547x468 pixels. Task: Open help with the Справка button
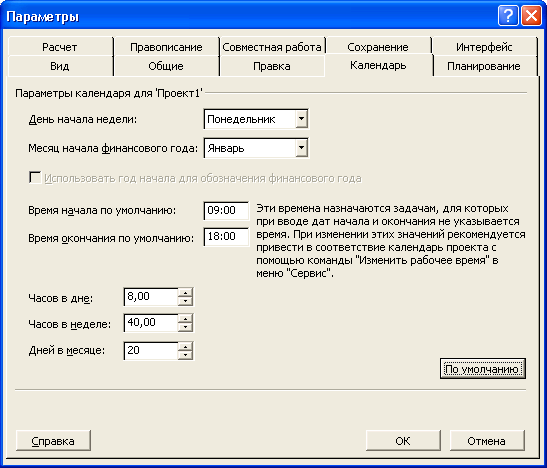pos(53,441)
